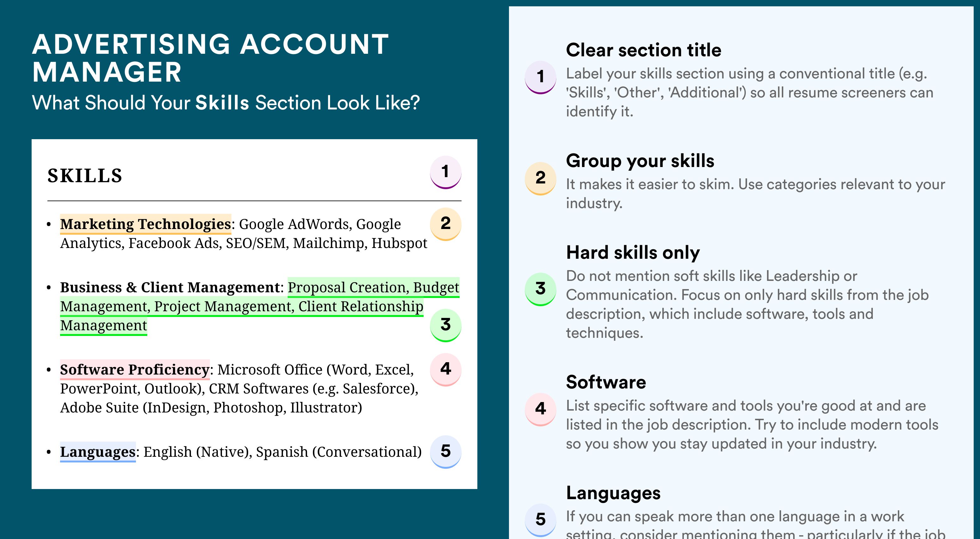Click the Group your skills heading
The image size is (980, 539).
click(x=640, y=161)
